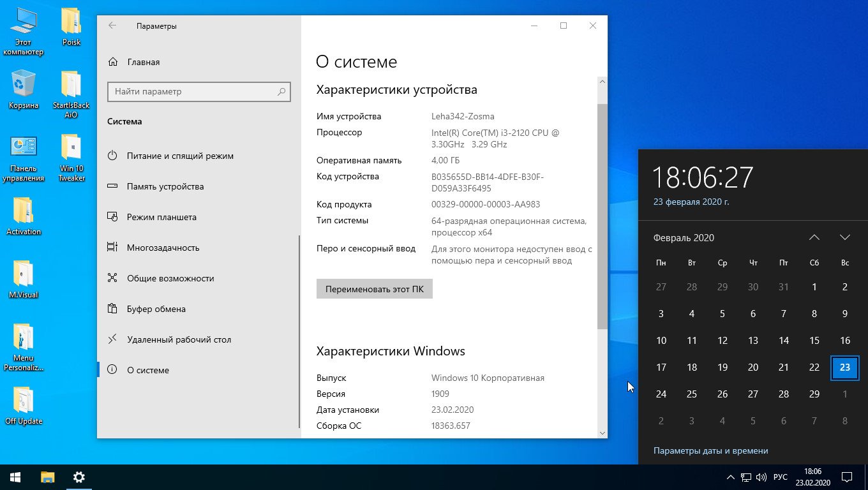Image resolution: width=868 pixels, height=490 pixels.
Task: Go back with the Settings back arrow
Action: click(x=112, y=26)
